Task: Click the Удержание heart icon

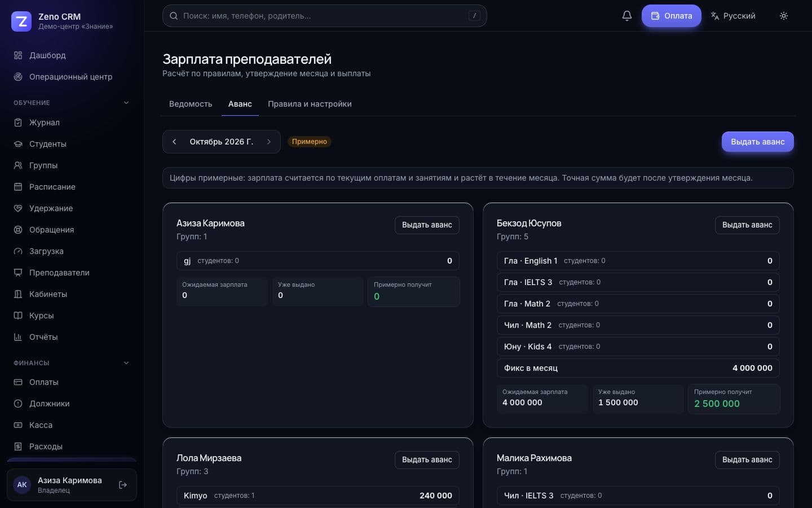Action: (x=18, y=208)
